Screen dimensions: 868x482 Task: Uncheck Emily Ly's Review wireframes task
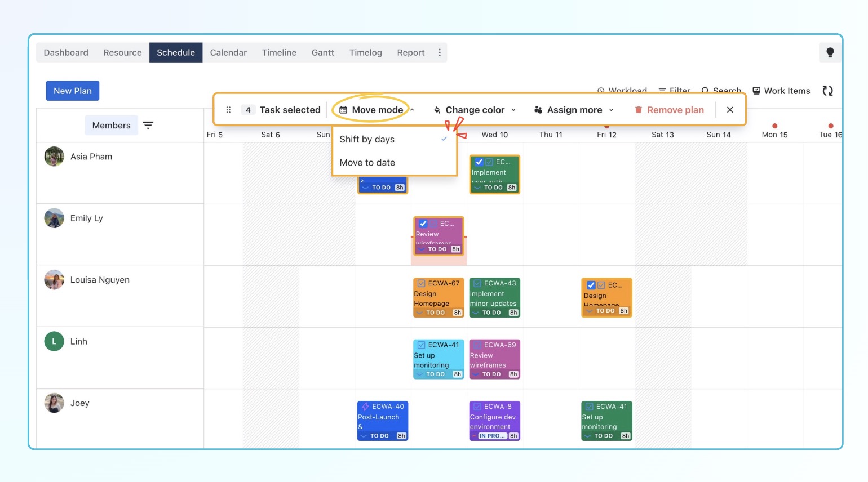tap(423, 224)
